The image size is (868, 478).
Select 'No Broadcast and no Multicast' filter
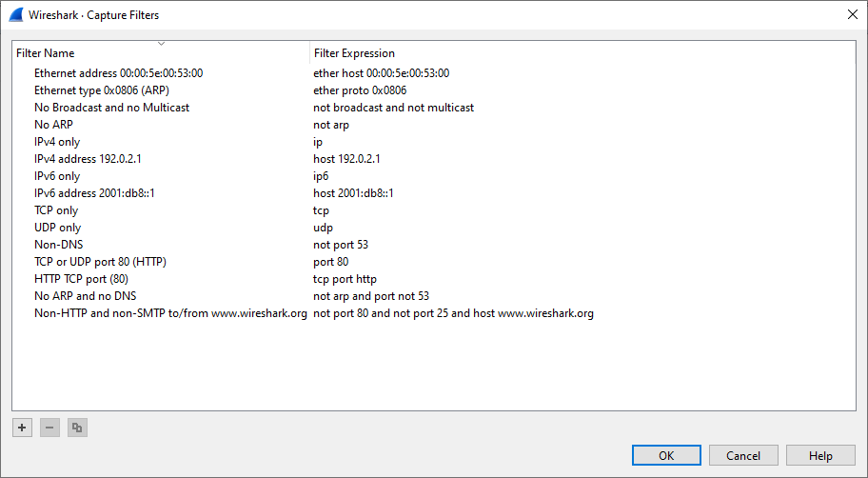[x=111, y=108]
